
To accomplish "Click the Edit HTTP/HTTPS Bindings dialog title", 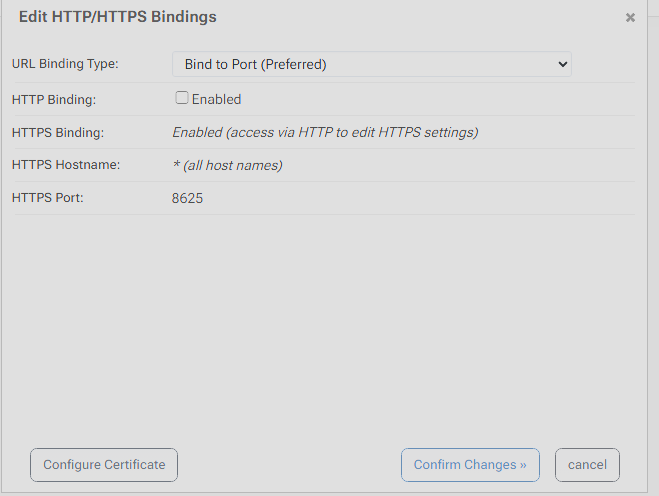I will (118, 17).
